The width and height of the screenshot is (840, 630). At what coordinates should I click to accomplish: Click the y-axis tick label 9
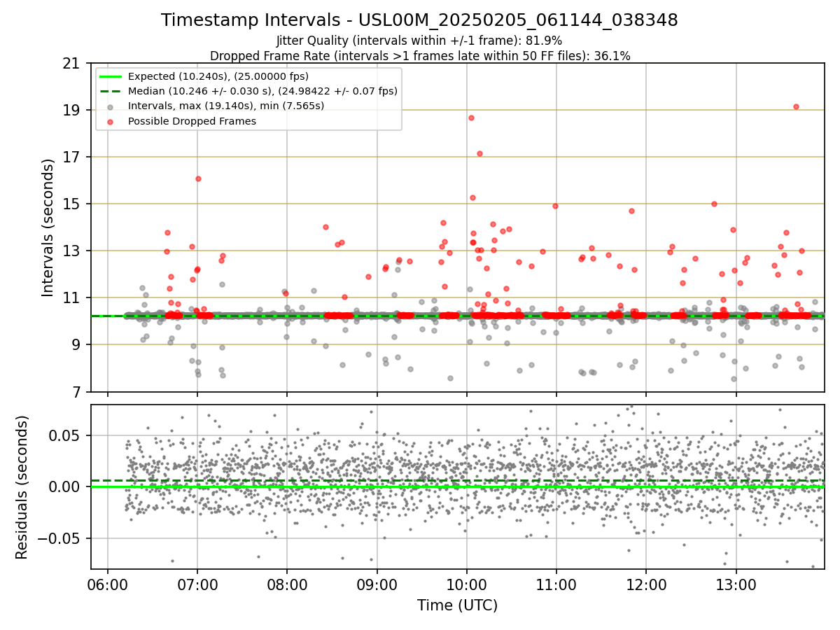(x=75, y=345)
